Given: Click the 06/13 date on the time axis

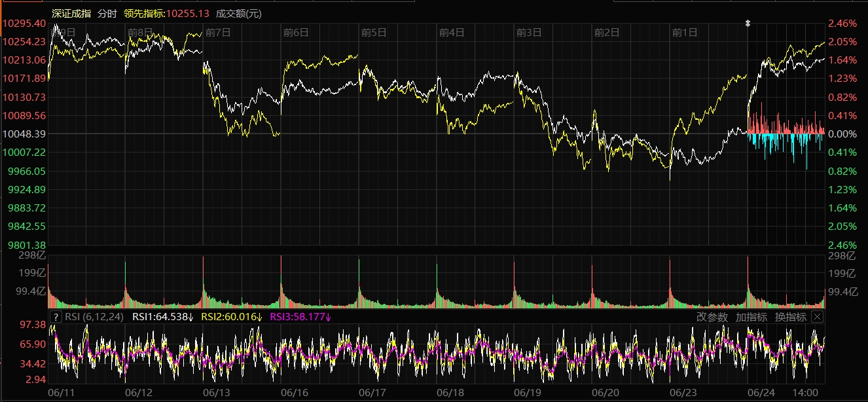Looking at the screenshot, I should (x=217, y=393).
